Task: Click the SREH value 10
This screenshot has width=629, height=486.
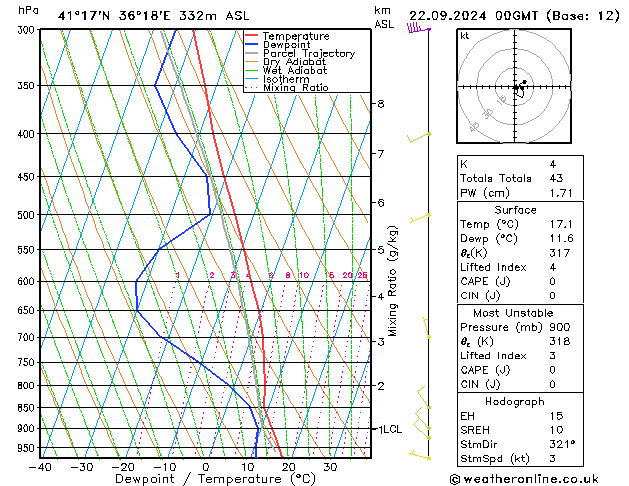Action: 556,430
